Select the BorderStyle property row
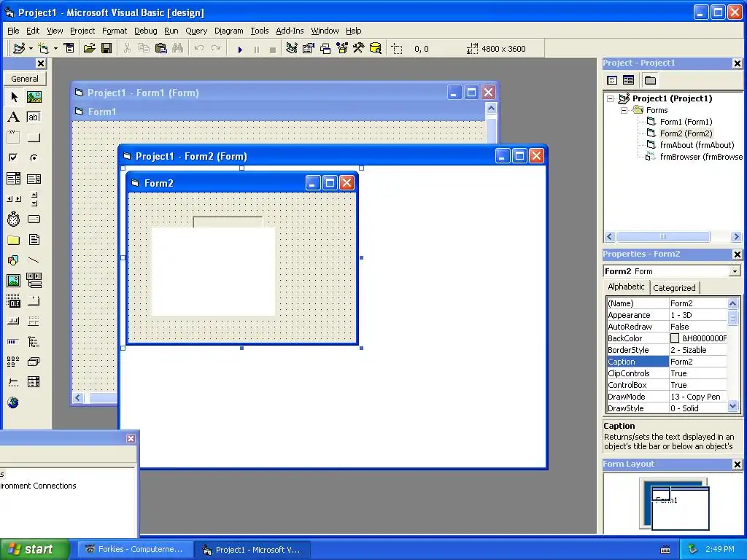 667,350
